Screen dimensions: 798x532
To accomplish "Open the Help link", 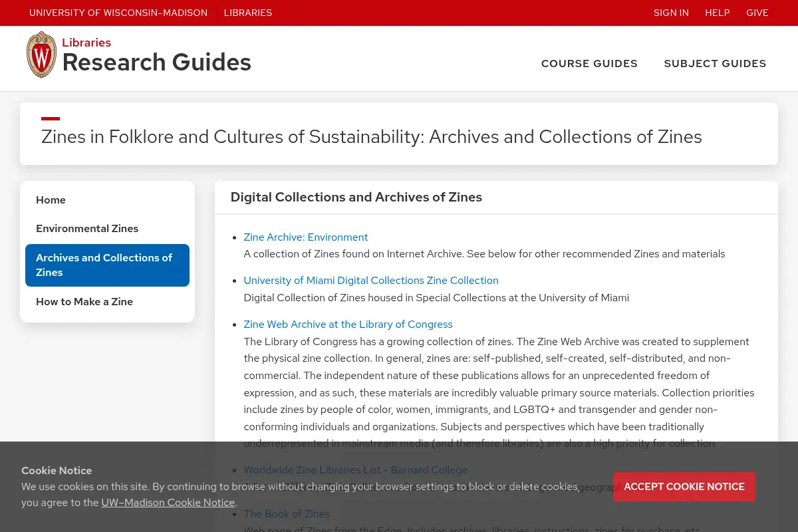I will pos(718,13).
